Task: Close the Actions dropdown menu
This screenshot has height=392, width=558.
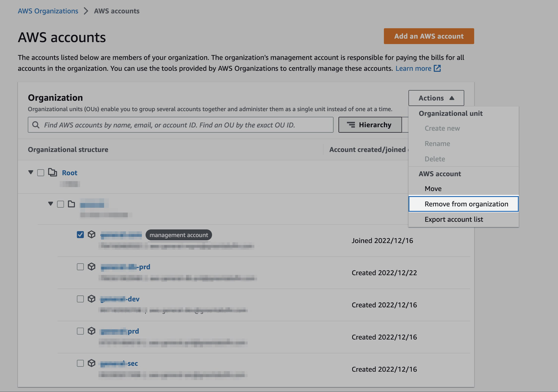Action: (x=436, y=98)
